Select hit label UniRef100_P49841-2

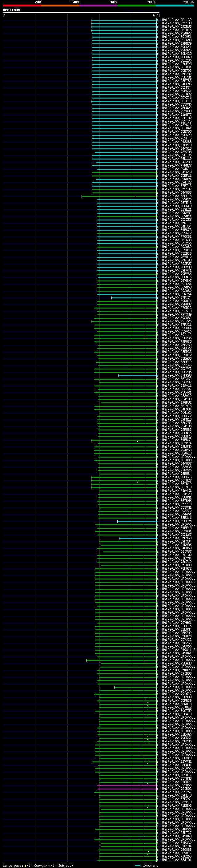pos(179,650)
